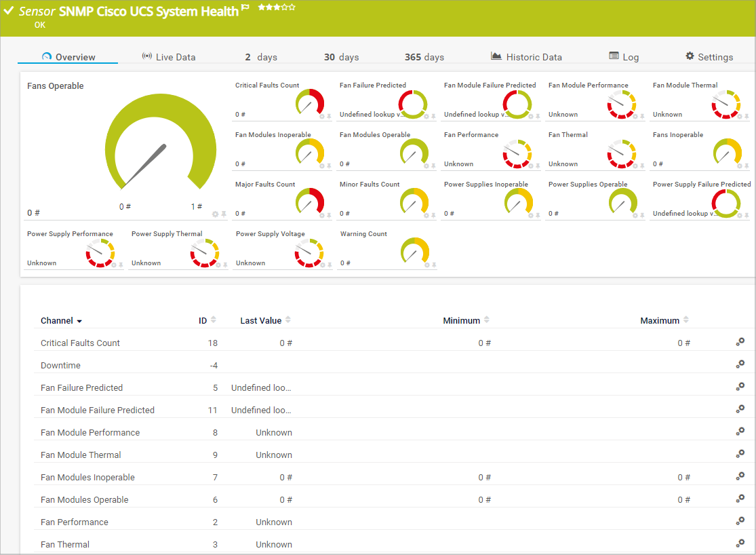
Task: Sort table by Channel column arrow
Action: point(79,321)
